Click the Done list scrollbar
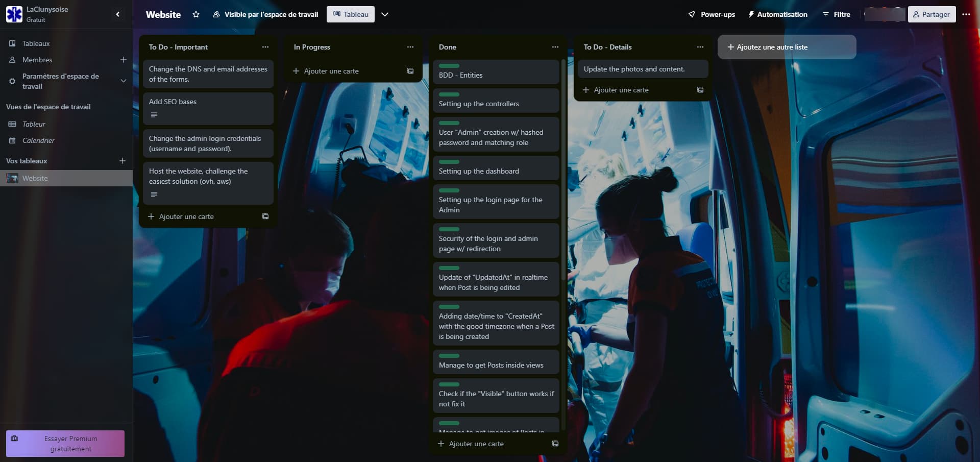The width and height of the screenshot is (980, 462). 563,169
